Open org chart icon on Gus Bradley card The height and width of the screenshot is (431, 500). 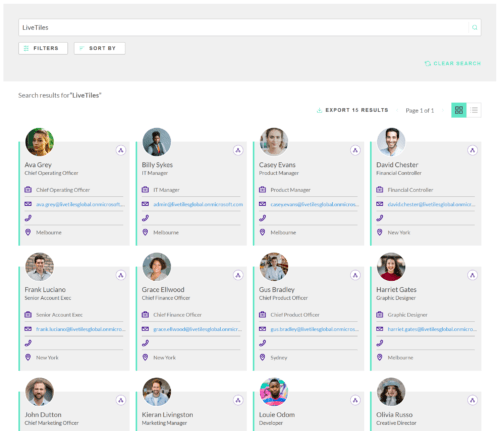[x=355, y=275]
